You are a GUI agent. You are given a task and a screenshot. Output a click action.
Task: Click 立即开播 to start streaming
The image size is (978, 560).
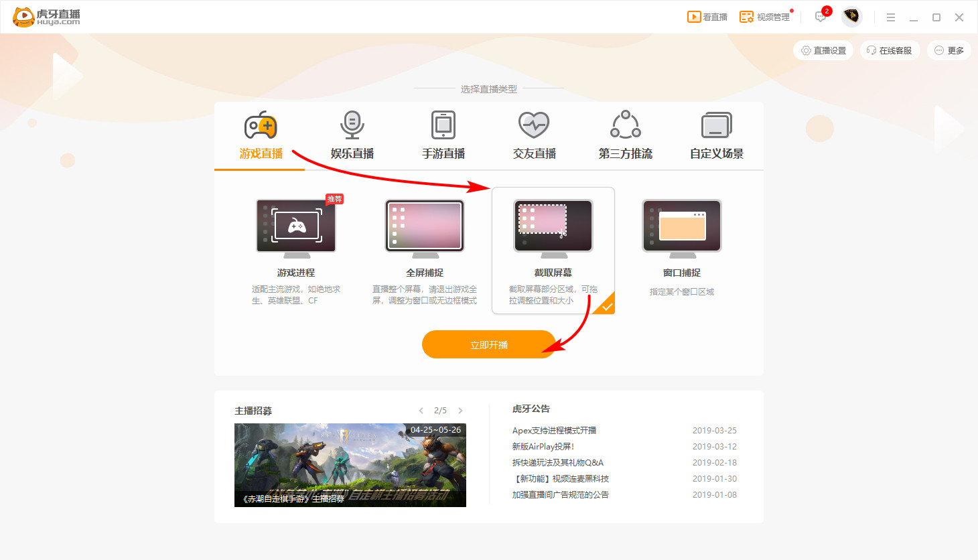(489, 344)
